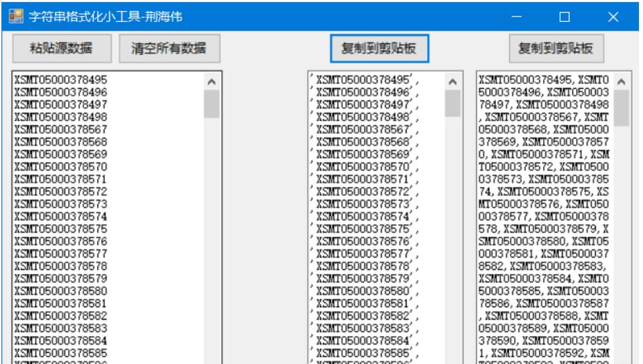This screenshot has width=643, height=364.
Task: Click quoted 'XSMT05000378575', in middle list
Action: pyautogui.click(x=365, y=229)
